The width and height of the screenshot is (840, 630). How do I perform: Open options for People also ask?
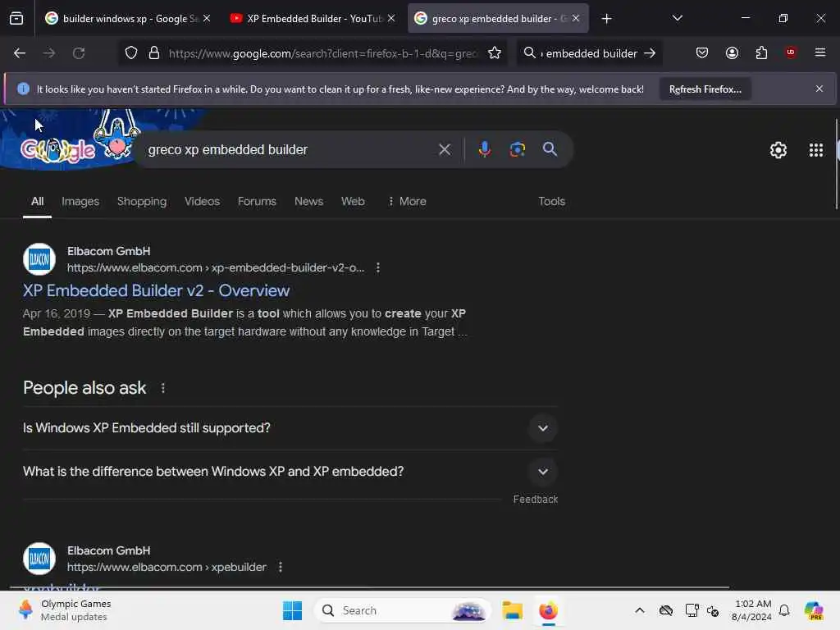[163, 388]
